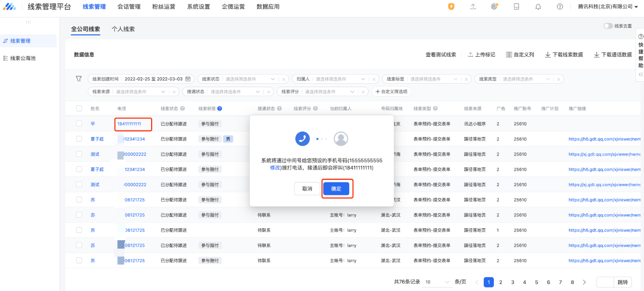Click the mobile device icon in header

(516, 6)
